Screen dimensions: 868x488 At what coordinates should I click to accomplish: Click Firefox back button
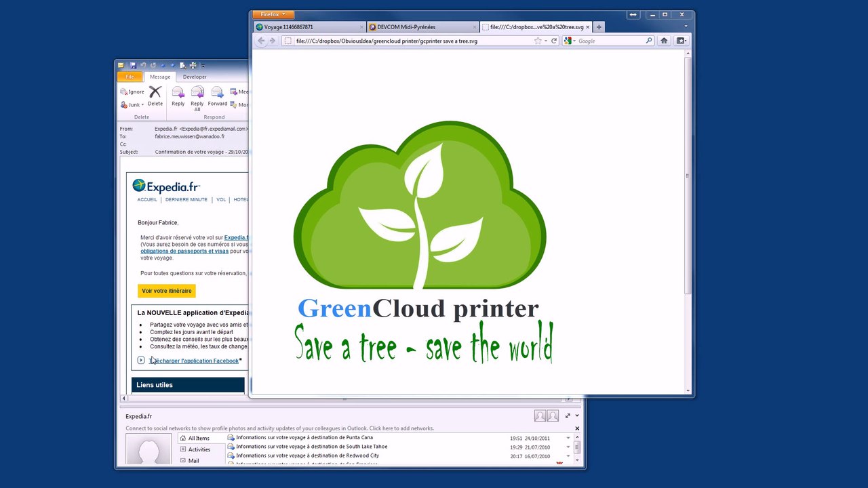click(261, 41)
